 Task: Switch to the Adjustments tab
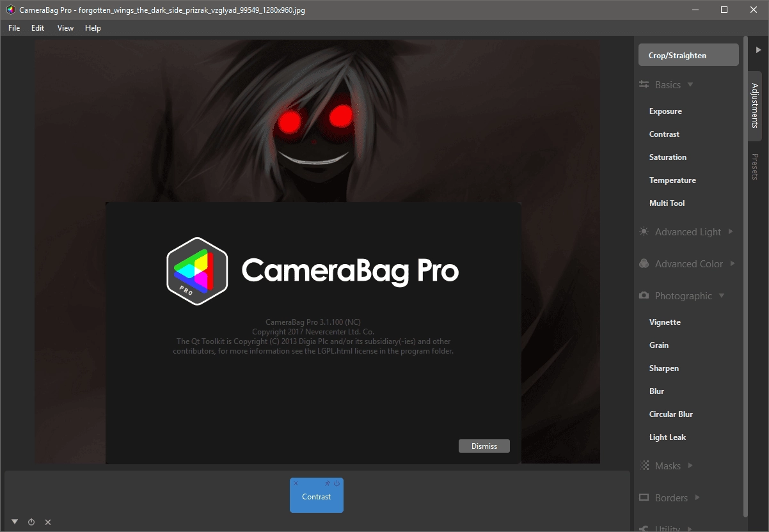tap(755, 106)
